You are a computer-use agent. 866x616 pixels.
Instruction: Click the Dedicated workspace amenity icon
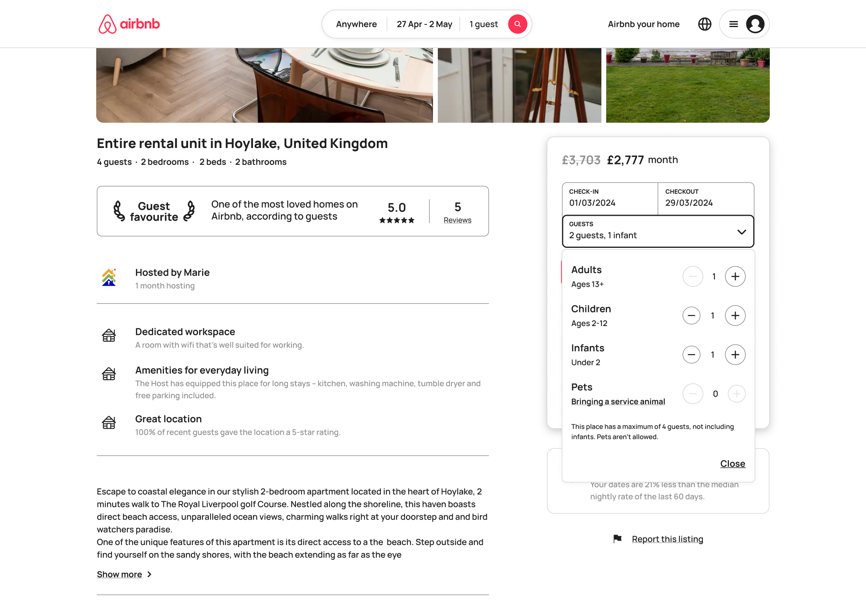pyautogui.click(x=109, y=336)
